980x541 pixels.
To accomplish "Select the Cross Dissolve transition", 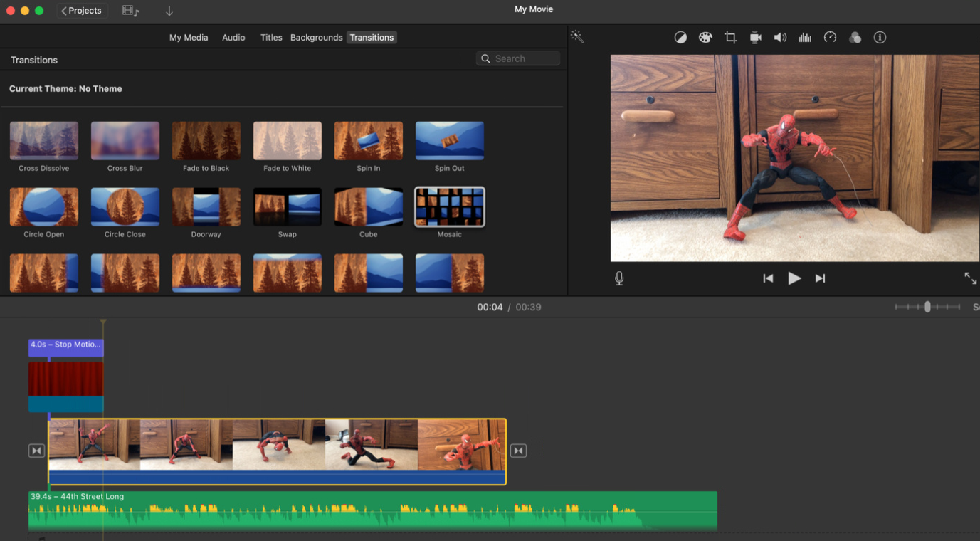I will (44, 141).
